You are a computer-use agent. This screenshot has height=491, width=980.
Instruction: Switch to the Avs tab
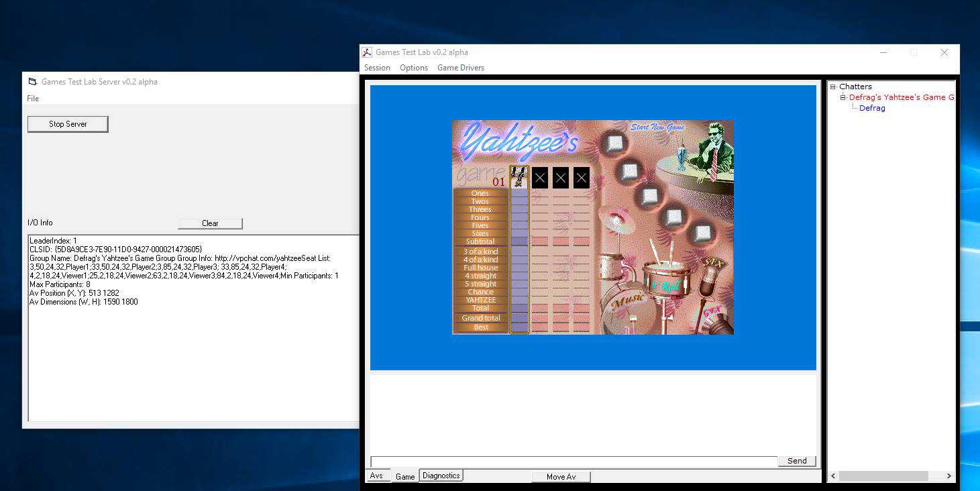(x=376, y=476)
